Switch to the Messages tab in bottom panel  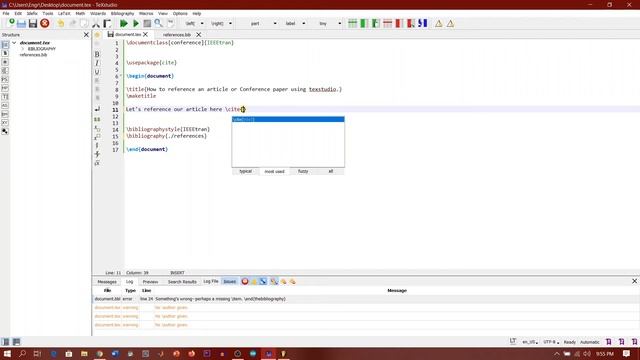[107, 282]
